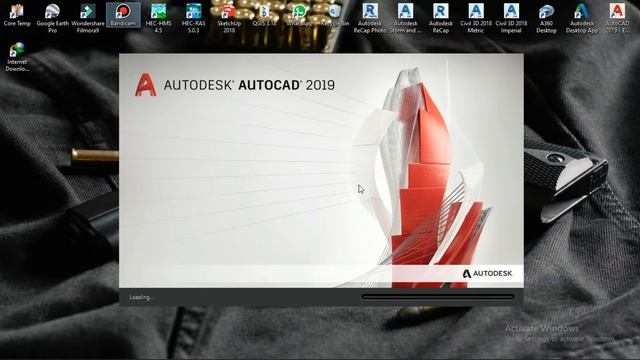Screen dimensions: 640x360
Task: Open the HEC-RAS 5.0.3 shortcut
Action: tap(193, 18)
